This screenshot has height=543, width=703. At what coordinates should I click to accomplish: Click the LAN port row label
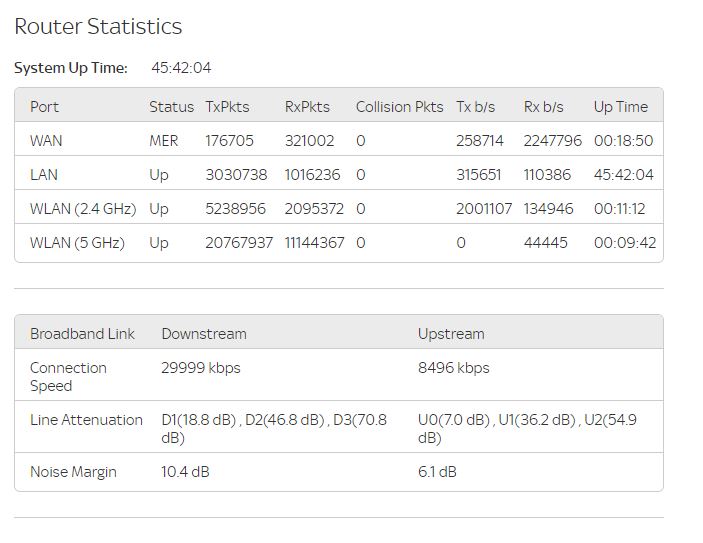(x=44, y=175)
